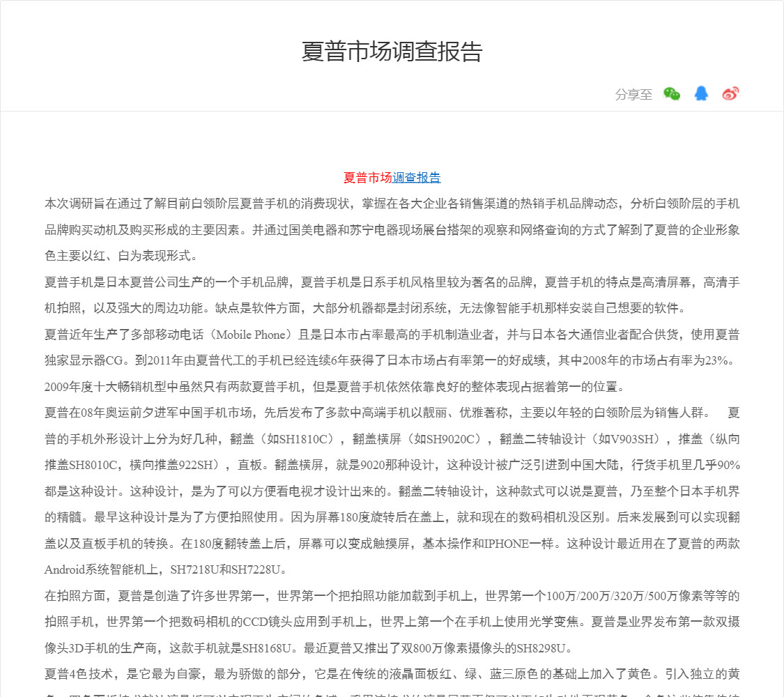Click the line starting 夏普手机是日本夏普公司

(392, 282)
